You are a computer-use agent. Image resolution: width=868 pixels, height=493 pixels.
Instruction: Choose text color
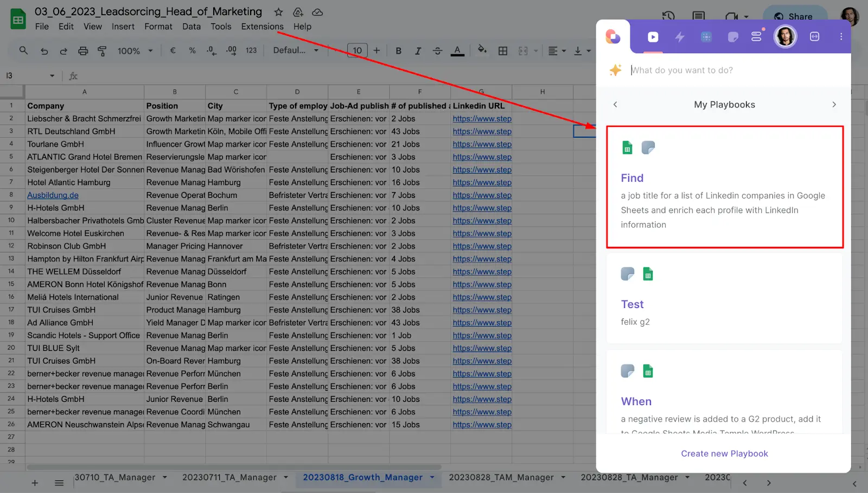pos(457,50)
